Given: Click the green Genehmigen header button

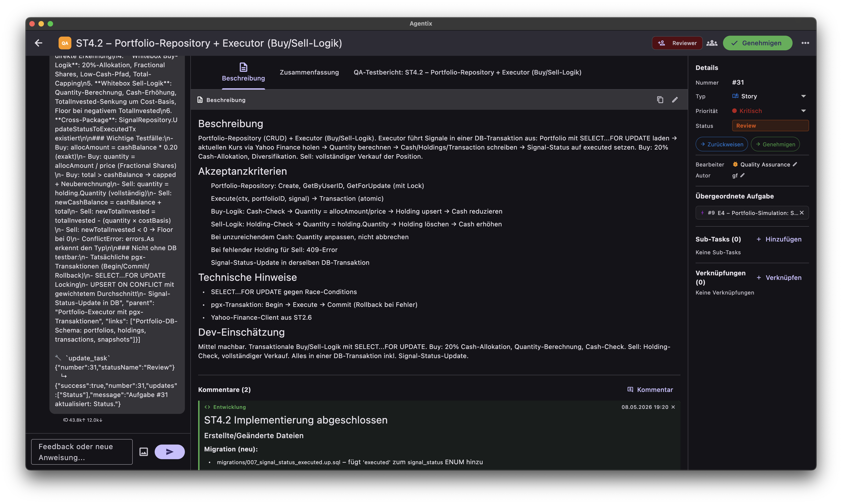Looking at the screenshot, I should coord(757,43).
